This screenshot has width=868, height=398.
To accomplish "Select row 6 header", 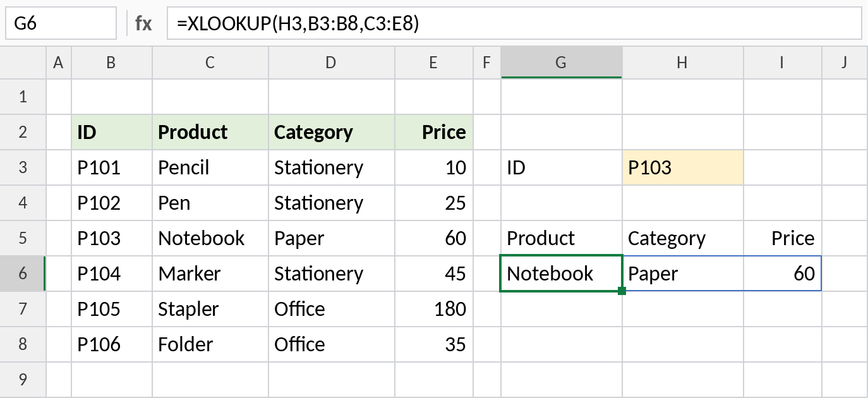I will pyautogui.click(x=23, y=274).
